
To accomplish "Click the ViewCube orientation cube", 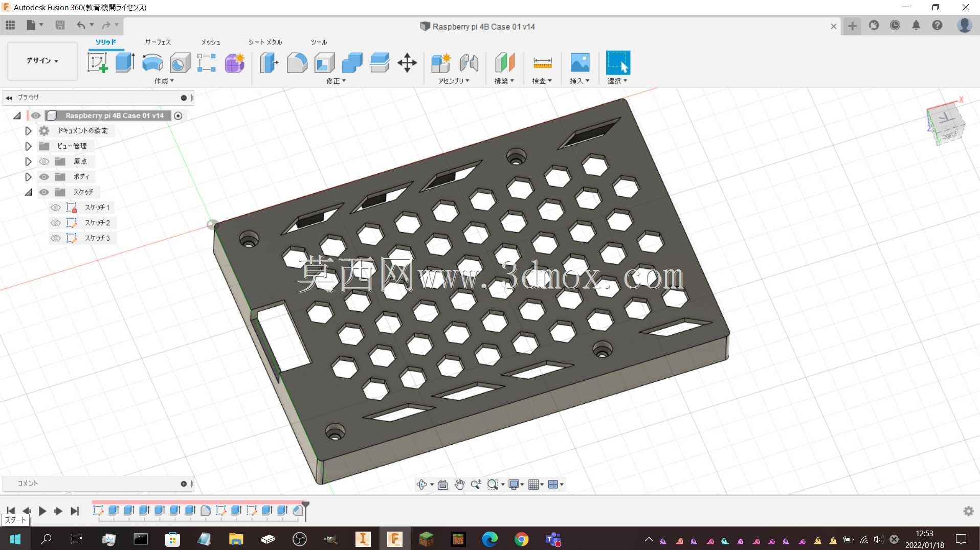I will click(x=945, y=124).
